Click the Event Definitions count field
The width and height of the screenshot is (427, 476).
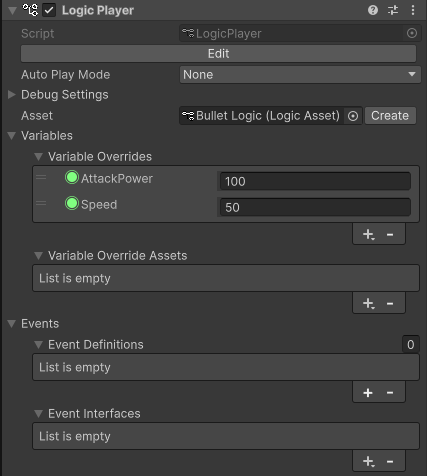(410, 344)
